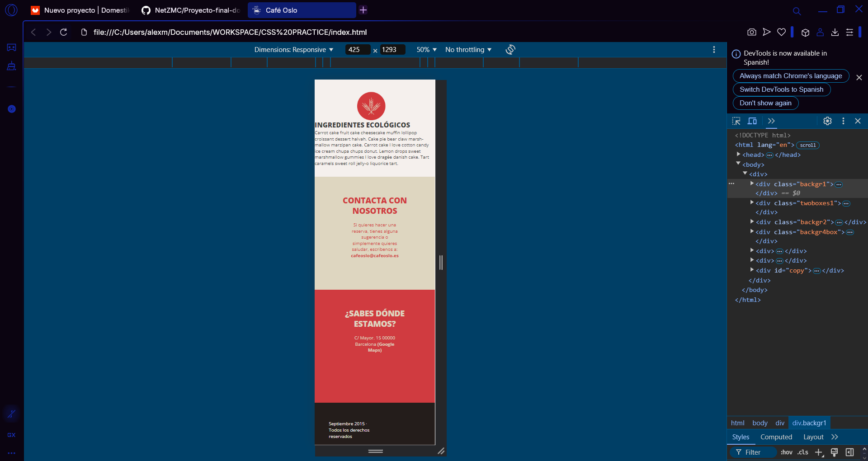The image size is (868, 461).
Task: Switch to the NetZMC GitHub browser tab
Action: pyautogui.click(x=191, y=10)
